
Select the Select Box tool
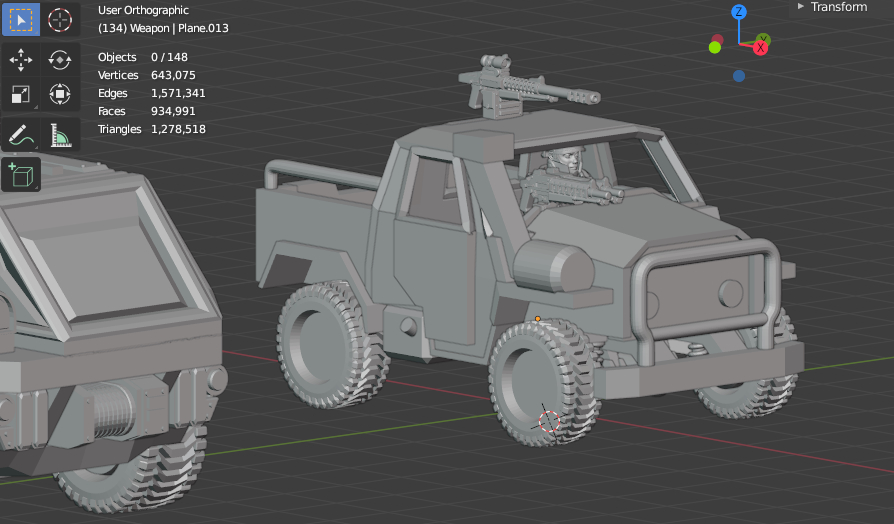(x=21, y=20)
